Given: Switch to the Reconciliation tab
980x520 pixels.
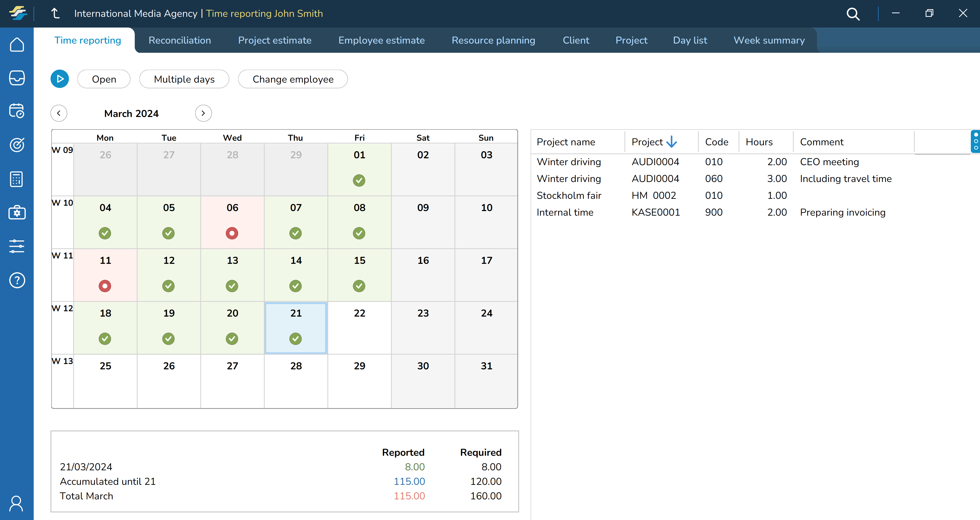Looking at the screenshot, I should tap(180, 40).
